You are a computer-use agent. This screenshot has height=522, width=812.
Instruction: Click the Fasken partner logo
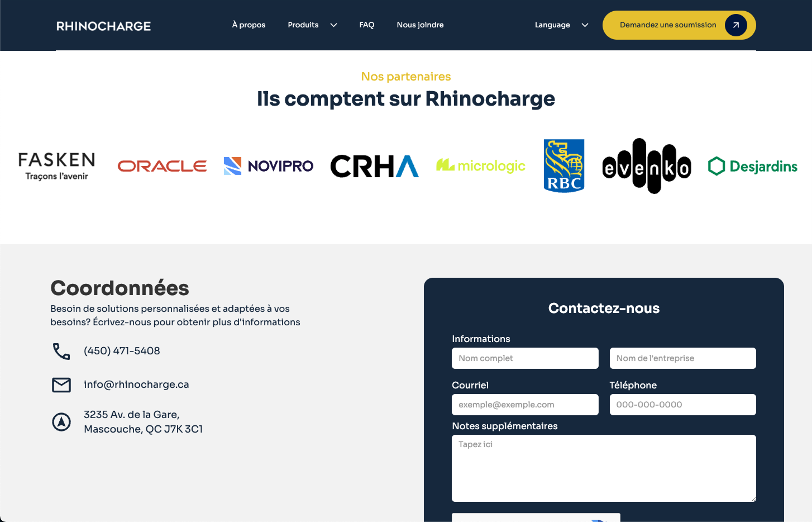(56, 166)
